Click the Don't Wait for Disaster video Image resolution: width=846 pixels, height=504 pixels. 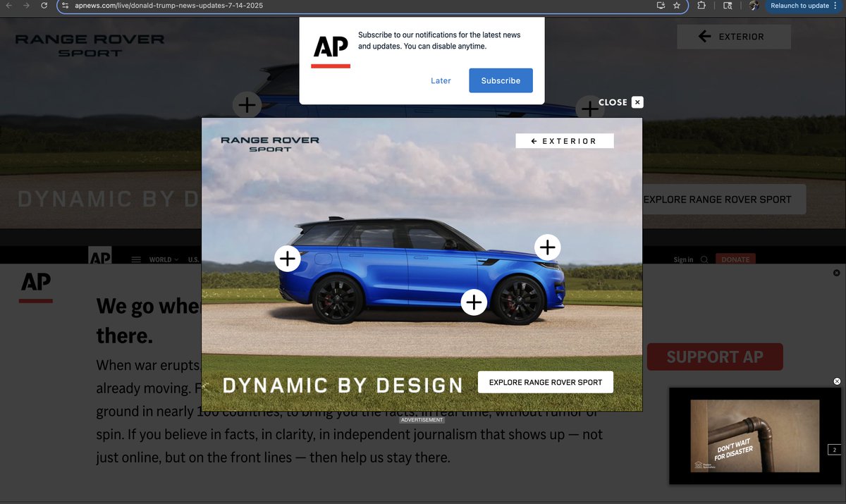[x=755, y=436]
